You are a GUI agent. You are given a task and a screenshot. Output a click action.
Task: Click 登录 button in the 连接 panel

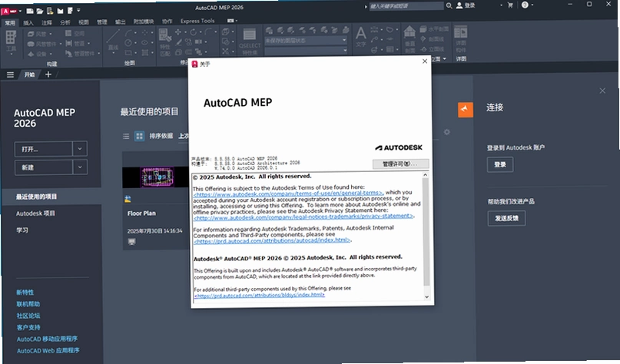[x=500, y=164]
